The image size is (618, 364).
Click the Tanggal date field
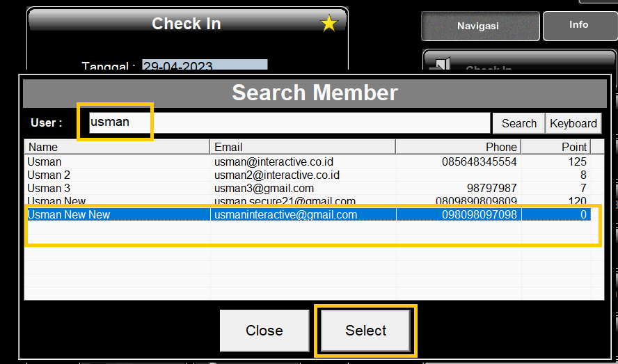(x=205, y=66)
